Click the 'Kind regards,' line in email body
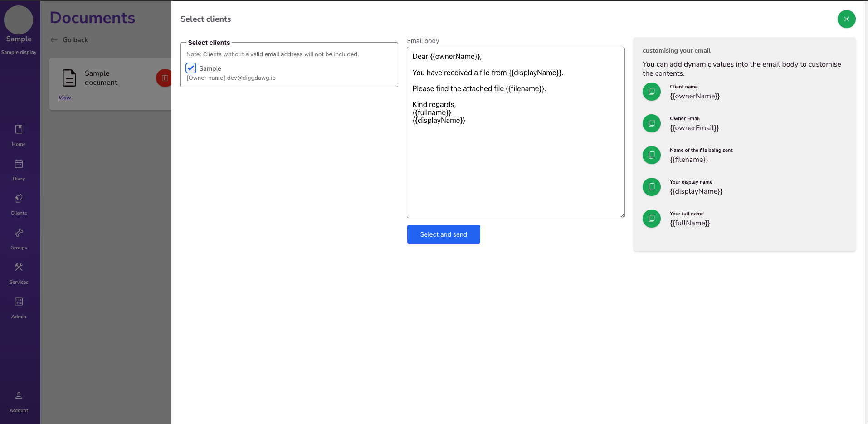The image size is (868, 424). 434,105
